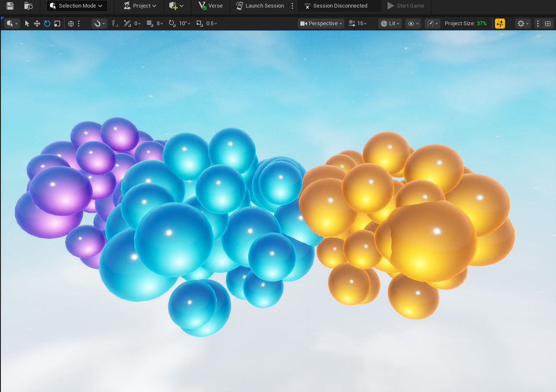Toggle world/local coordinate globe icon
Viewport: 556px width, 392px height.
(x=71, y=24)
